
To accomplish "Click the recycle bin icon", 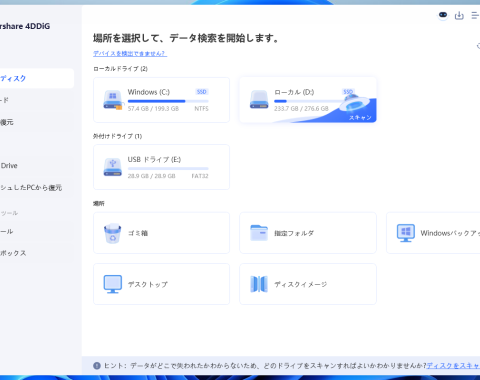I will click(113, 233).
